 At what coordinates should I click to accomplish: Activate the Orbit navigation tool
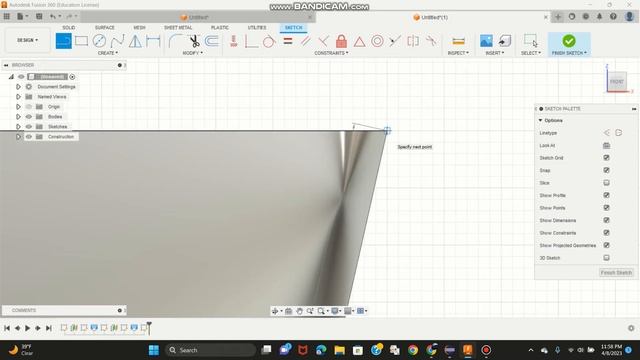(275, 311)
